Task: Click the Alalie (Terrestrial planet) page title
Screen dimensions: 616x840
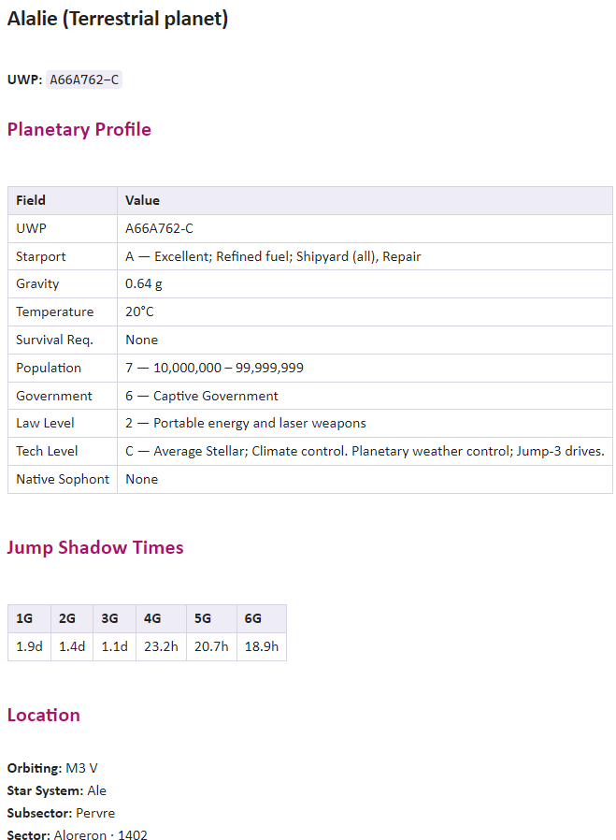Action: pos(118,19)
